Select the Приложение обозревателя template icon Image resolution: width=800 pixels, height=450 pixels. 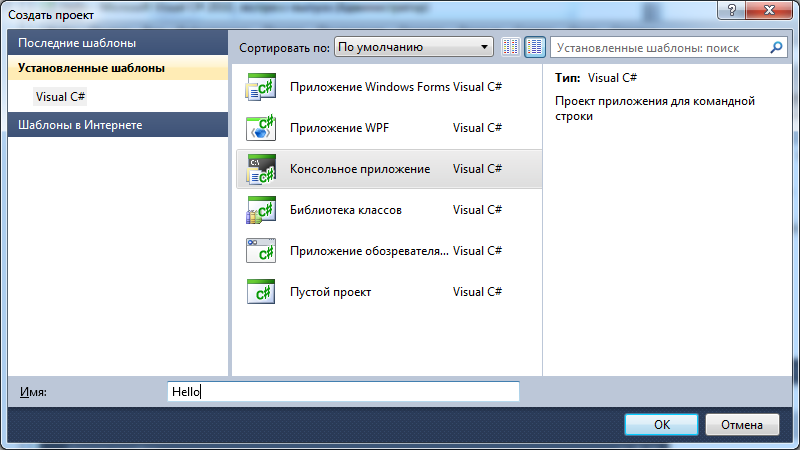261,251
